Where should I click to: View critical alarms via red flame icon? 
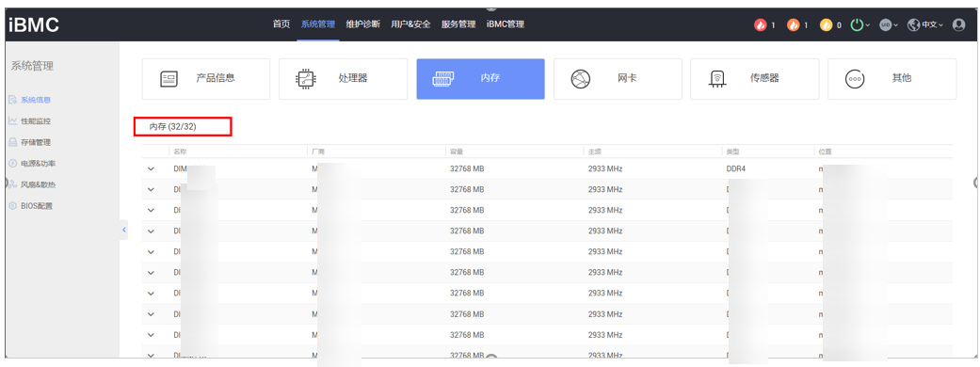(x=761, y=25)
